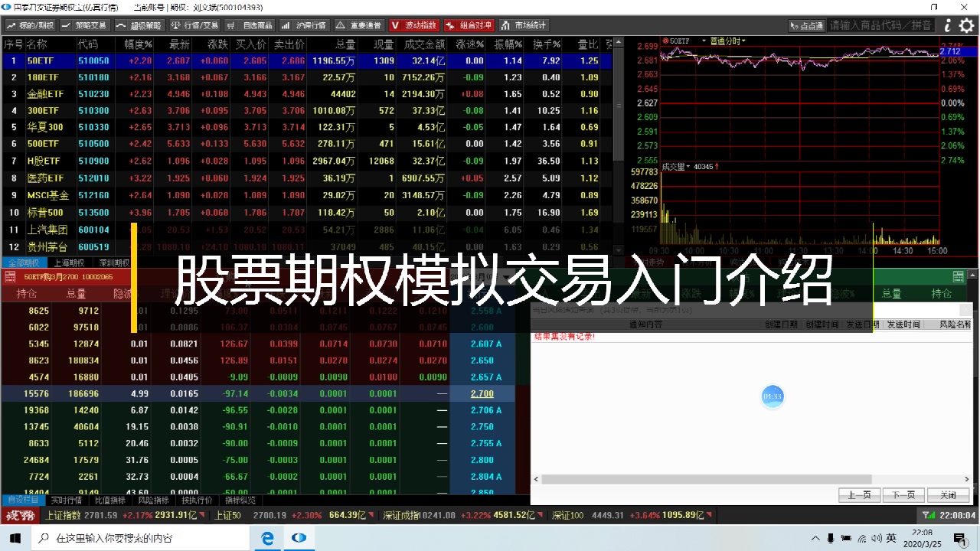The height and width of the screenshot is (551, 980).
Task: Switch to the 全部期权 tab
Action: click(x=25, y=262)
